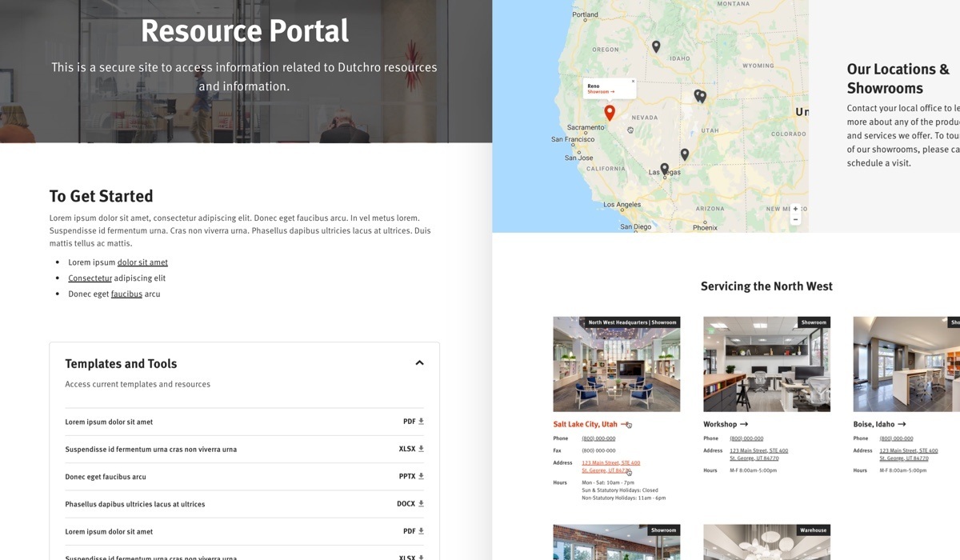Screen dimensions: 960x560
Task: Click the North West Headquarters showroom photo
Action: [616, 364]
